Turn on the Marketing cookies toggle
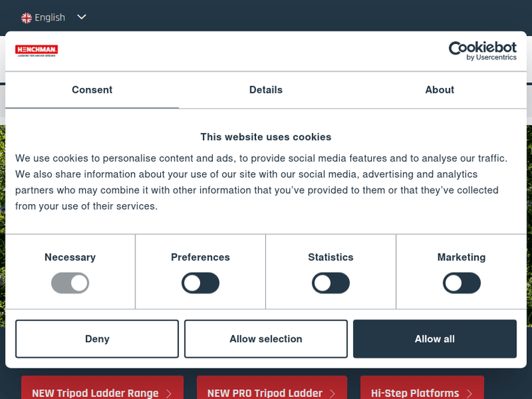Viewport: 532px width, 399px height. coord(461,283)
